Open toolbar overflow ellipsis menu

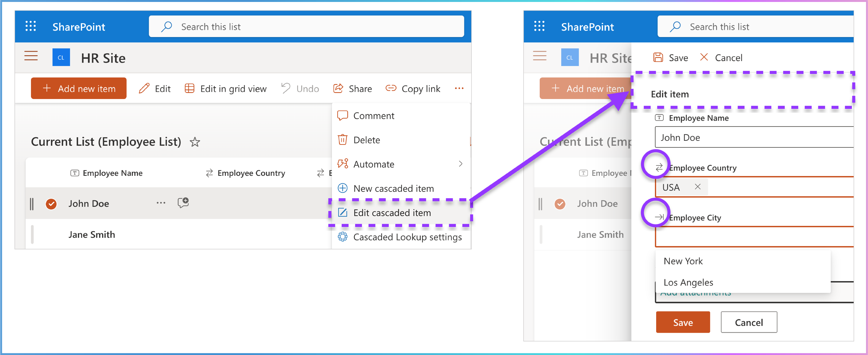pyautogui.click(x=459, y=88)
